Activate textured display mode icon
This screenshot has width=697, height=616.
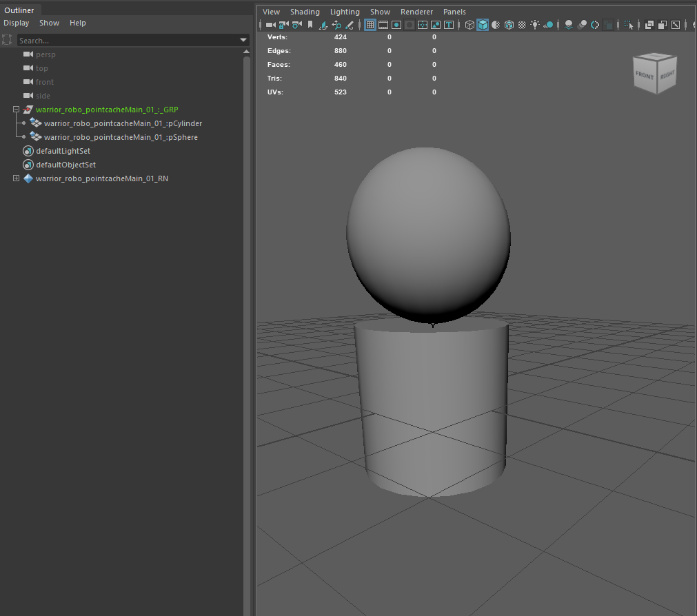[x=509, y=25]
